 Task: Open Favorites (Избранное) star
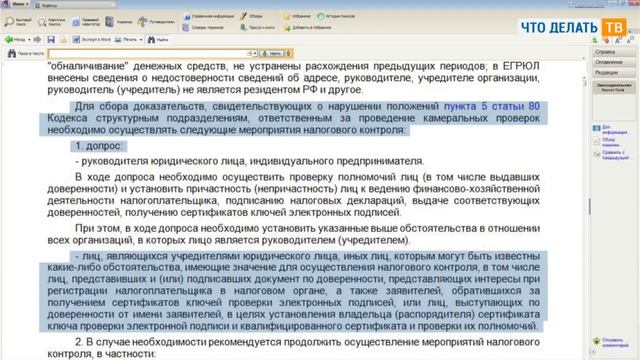[x=297, y=16]
